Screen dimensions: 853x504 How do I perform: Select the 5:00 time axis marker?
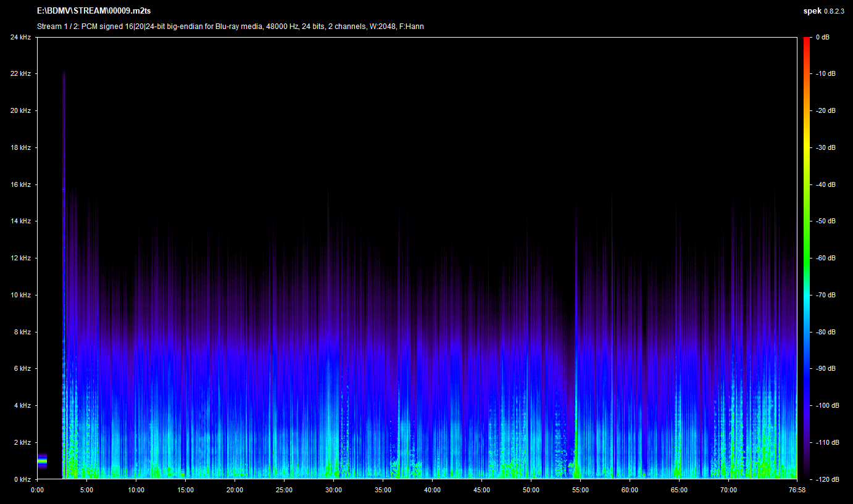pyautogui.click(x=87, y=490)
